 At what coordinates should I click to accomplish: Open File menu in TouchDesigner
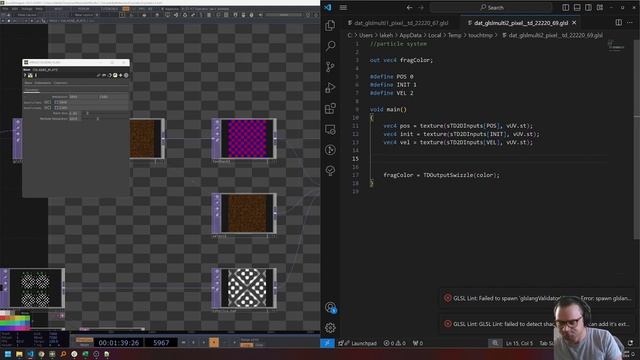tap(6, 9)
